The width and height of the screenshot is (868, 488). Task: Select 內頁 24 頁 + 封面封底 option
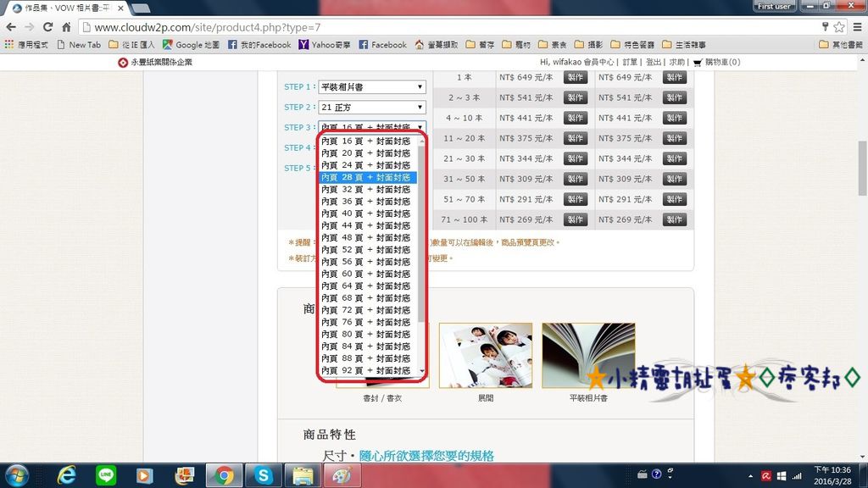click(x=366, y=165)
